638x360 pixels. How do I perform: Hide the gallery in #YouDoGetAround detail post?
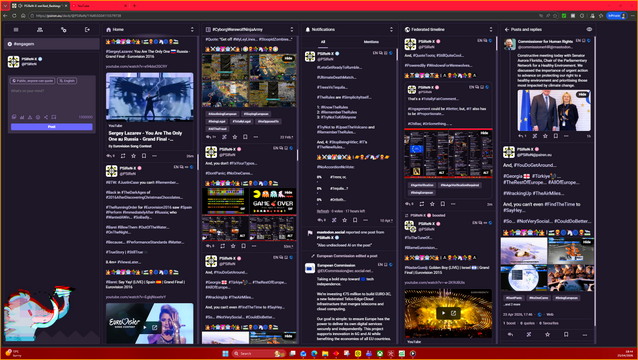coord(587,242)
